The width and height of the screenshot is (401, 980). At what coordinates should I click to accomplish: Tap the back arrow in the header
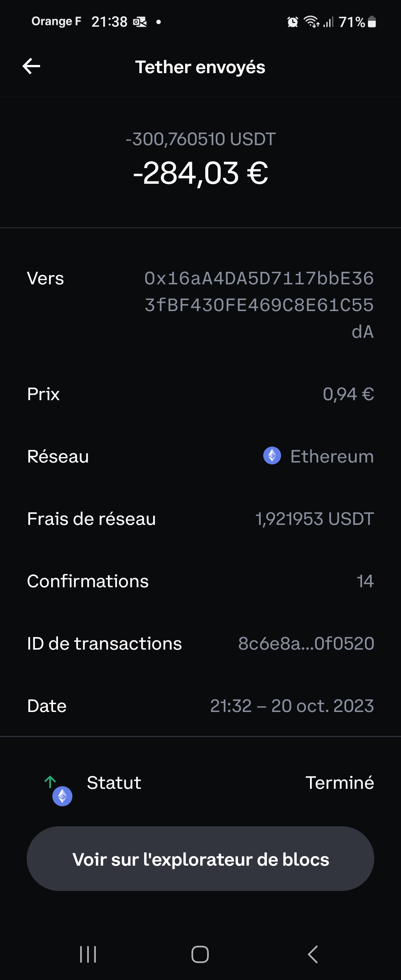tap(31, 66)
